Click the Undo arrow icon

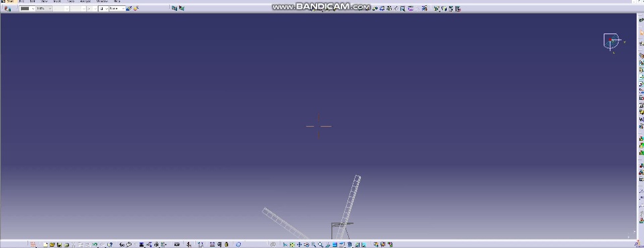(x=95, y=245)
